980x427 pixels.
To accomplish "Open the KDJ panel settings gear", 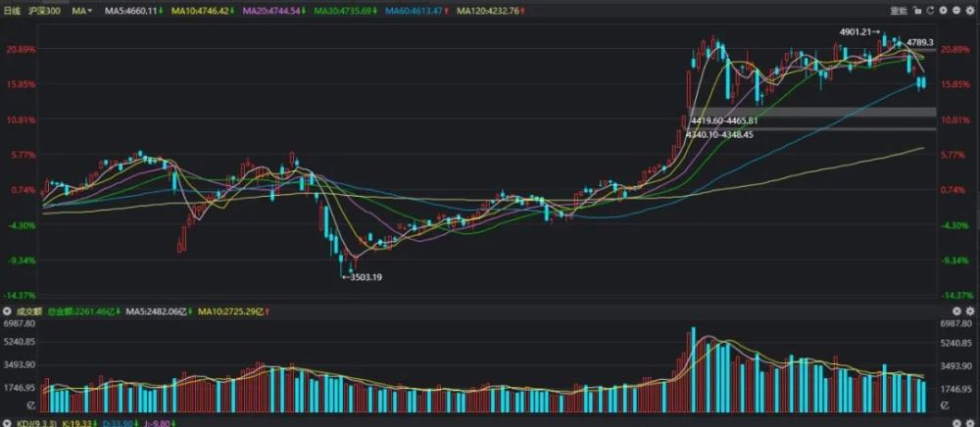I will (x=970, y=423).
